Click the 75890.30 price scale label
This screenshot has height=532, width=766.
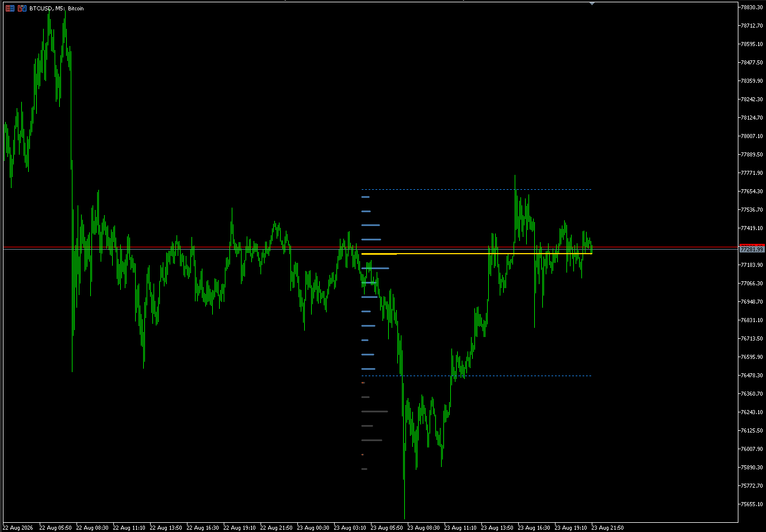[752, 467]
